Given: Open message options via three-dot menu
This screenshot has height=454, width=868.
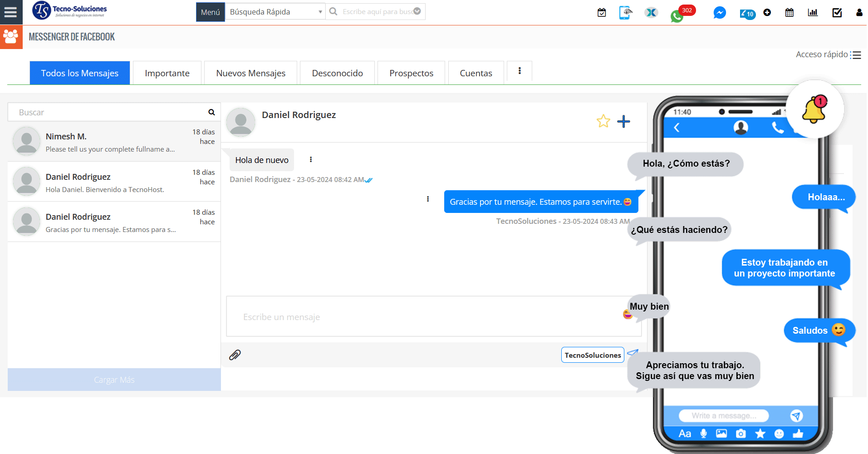Looking at the screenshot, I should [x=428, y=199].
